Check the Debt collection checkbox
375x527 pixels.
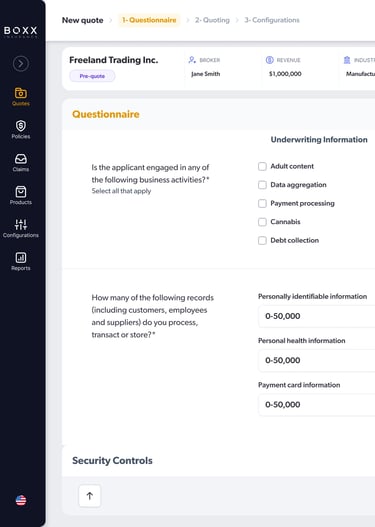coord(262,240)
